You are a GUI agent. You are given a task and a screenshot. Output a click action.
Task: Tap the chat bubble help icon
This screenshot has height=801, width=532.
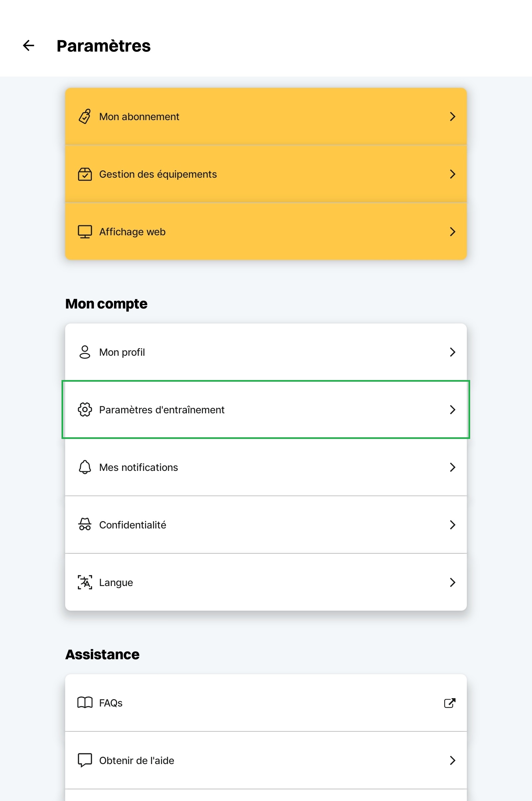tap(85, 760)
